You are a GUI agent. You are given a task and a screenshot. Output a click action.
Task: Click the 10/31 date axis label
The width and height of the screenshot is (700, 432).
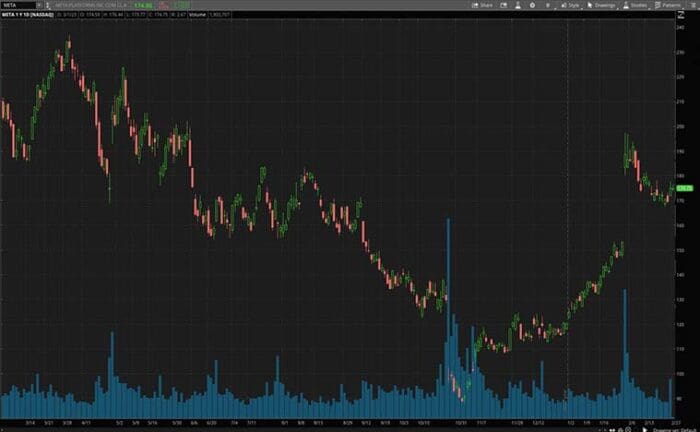point(461,422)
